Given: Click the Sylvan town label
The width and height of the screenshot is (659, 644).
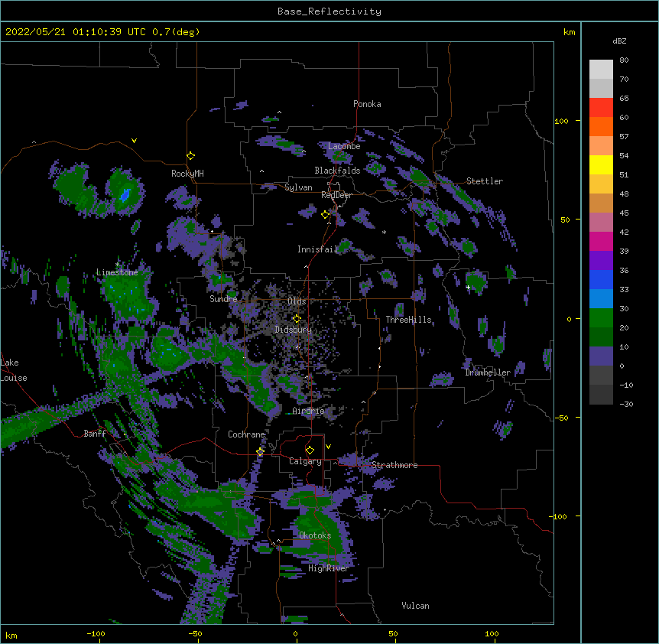Looking at the screenshot, I should [x=298, y=187].
